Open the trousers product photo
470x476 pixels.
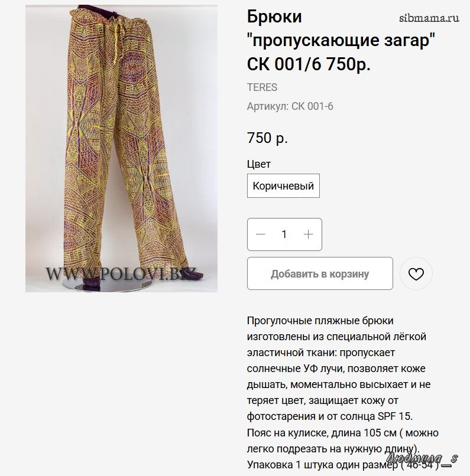pyautogui.click(x=122, y=148)
